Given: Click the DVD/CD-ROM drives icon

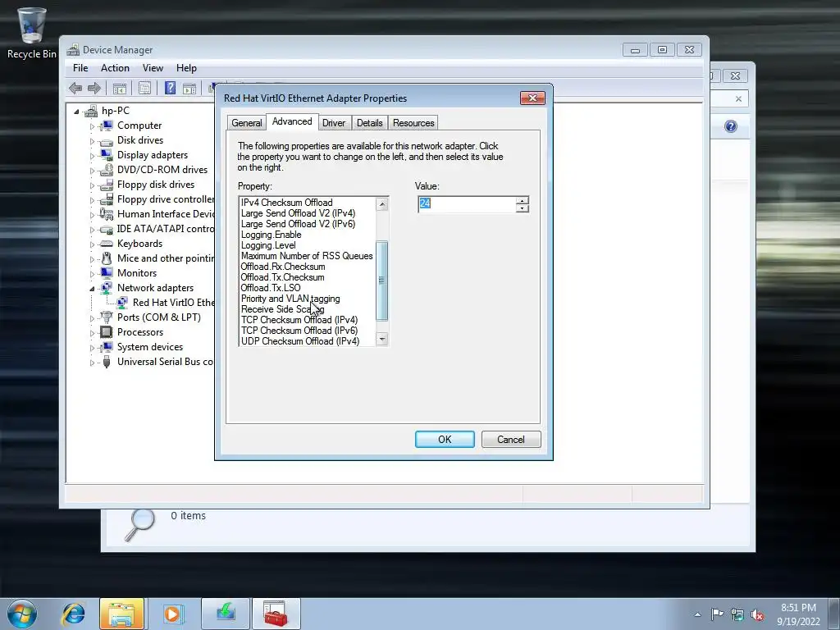Looking at the screenshot, I should coord(107,170).
